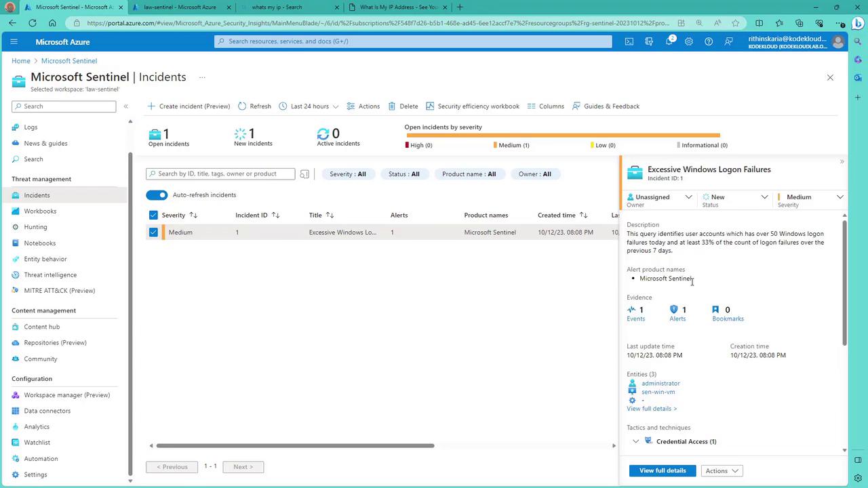Open Analytics in the Configuration menu
The height and width of the screenshot is (488, 868).
pos(37,427)
